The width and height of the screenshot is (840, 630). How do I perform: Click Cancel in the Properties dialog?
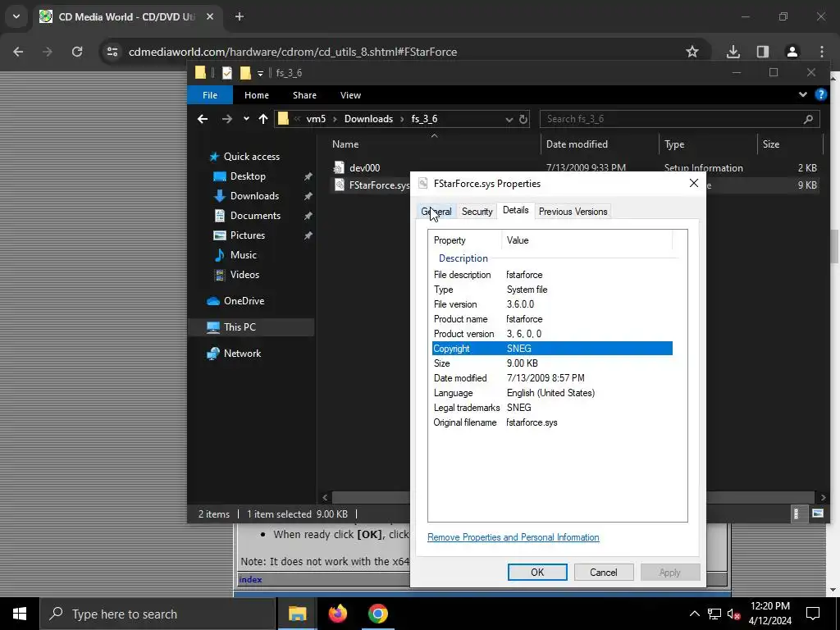[x=604, y=572]
